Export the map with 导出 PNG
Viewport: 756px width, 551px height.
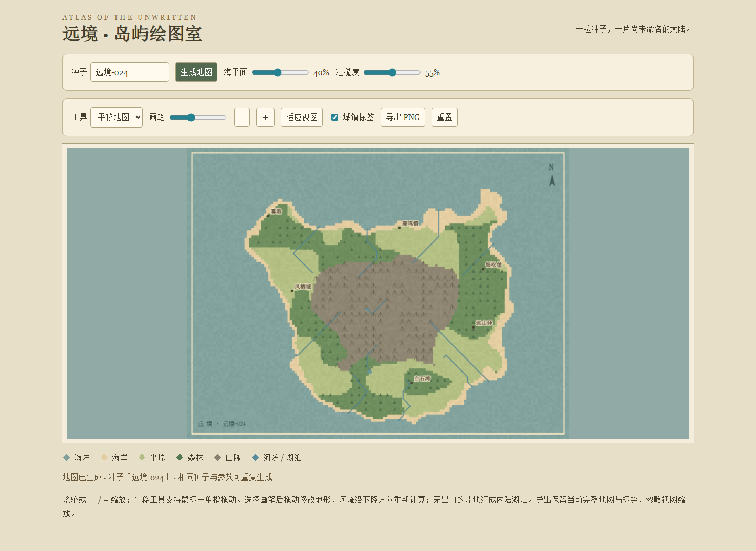click(x=403, y=118)
